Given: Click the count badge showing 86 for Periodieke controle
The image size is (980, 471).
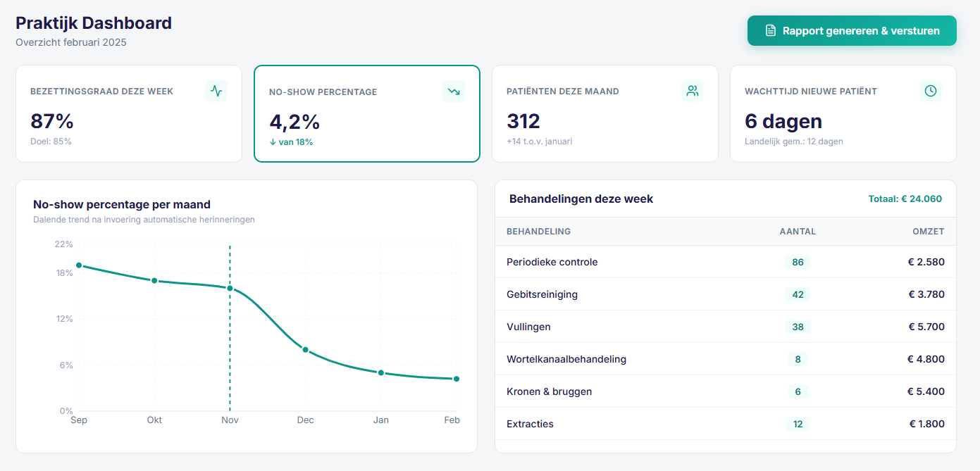Looking at the screenshot, I should coord(798,261).
